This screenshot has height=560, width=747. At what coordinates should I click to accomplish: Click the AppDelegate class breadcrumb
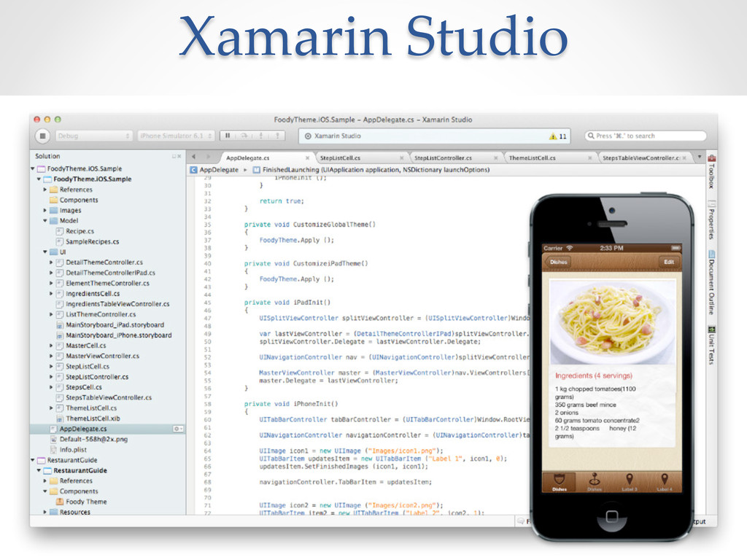[214, 169]
